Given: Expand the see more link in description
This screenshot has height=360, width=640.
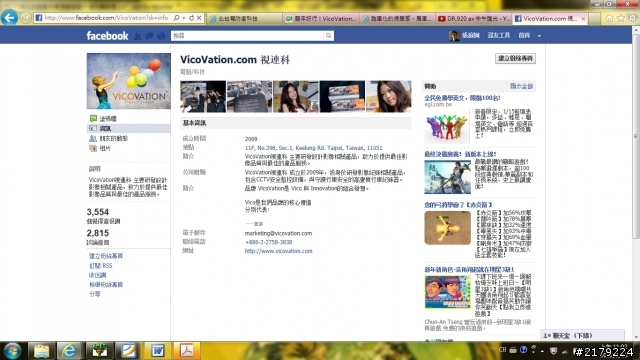Looking at the screenshot, I should [x=254, y=224].
